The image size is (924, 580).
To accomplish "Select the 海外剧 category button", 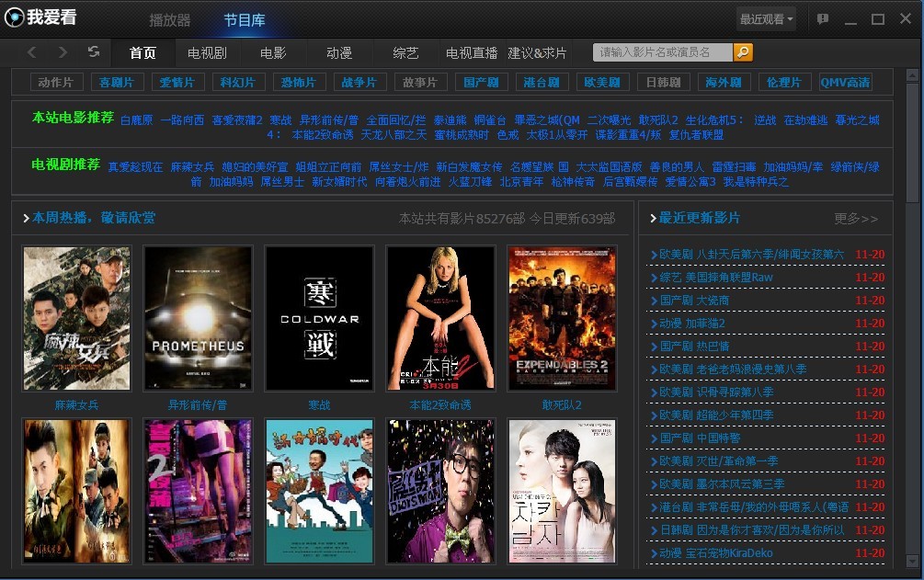I will pos(724,83).
